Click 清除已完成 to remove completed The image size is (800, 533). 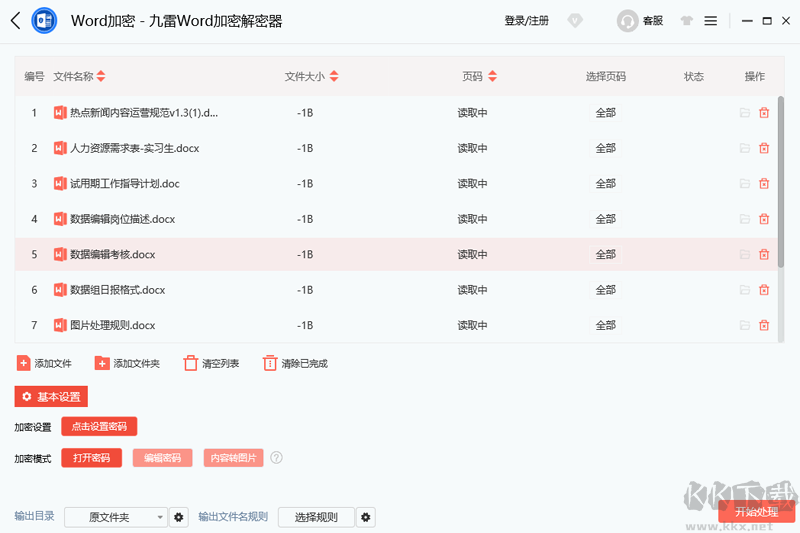295,363
